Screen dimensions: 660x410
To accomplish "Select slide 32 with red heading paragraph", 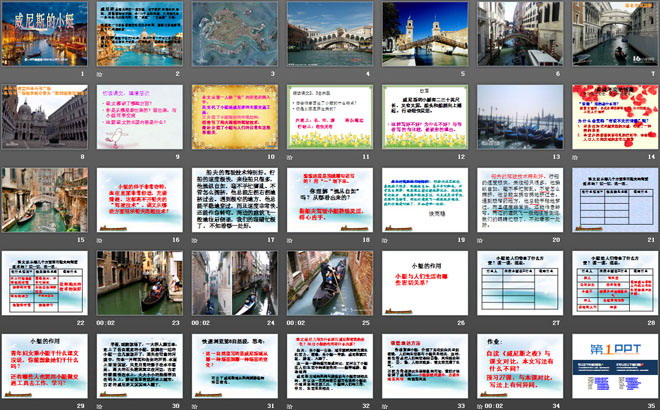I will pos(330,366).
